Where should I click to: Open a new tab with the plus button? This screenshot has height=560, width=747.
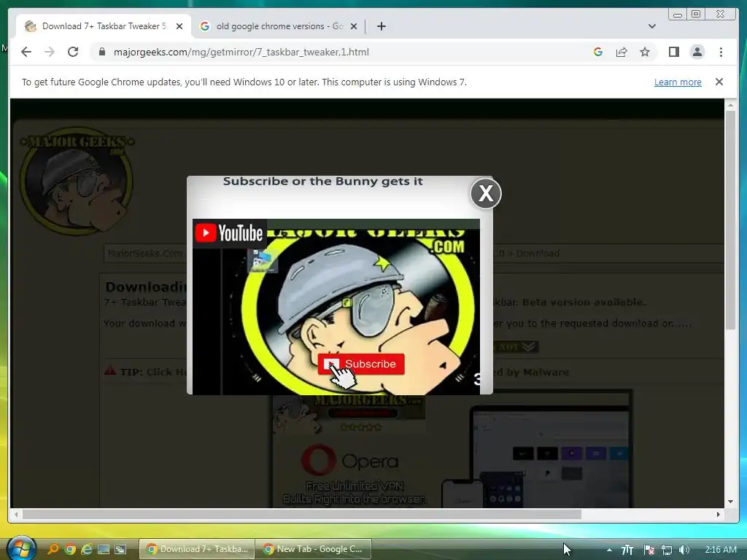381,26
